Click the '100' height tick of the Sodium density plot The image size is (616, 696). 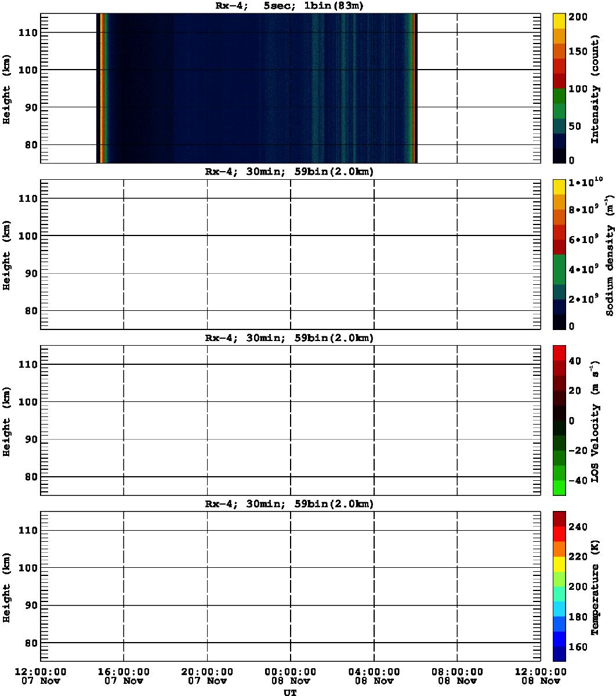click(x=28, y=235)
